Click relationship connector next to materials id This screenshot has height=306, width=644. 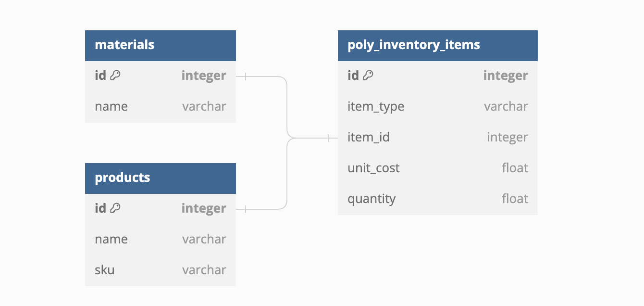pyautogui.click(x=245, y=76)
